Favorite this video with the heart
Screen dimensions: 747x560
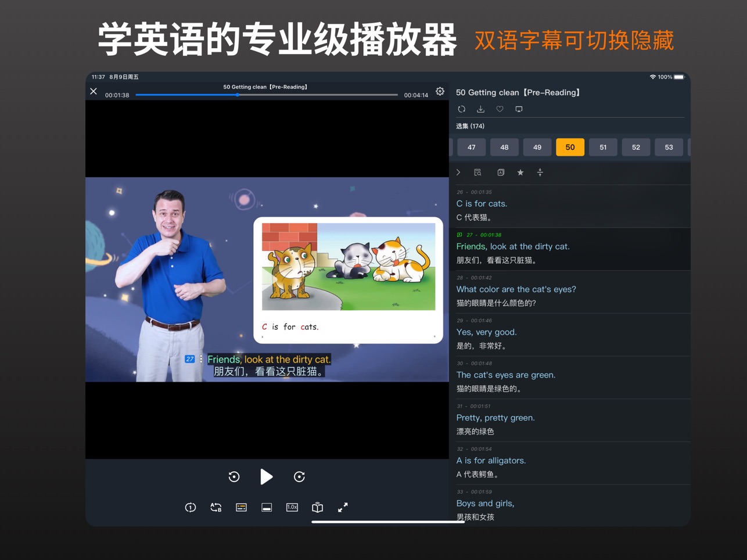500,109
